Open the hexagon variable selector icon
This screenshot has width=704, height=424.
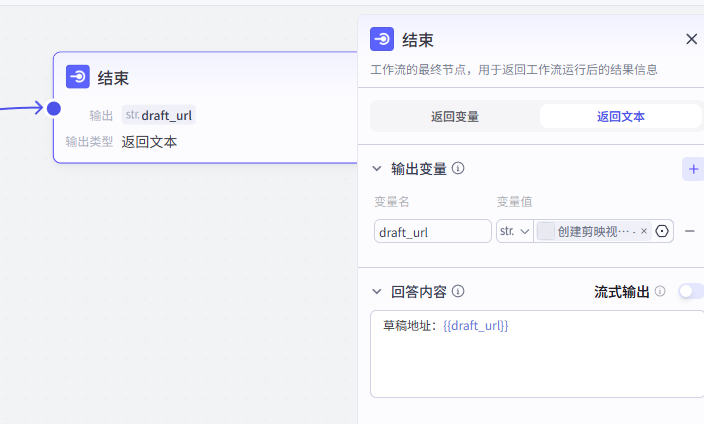[x=662, y=231]
